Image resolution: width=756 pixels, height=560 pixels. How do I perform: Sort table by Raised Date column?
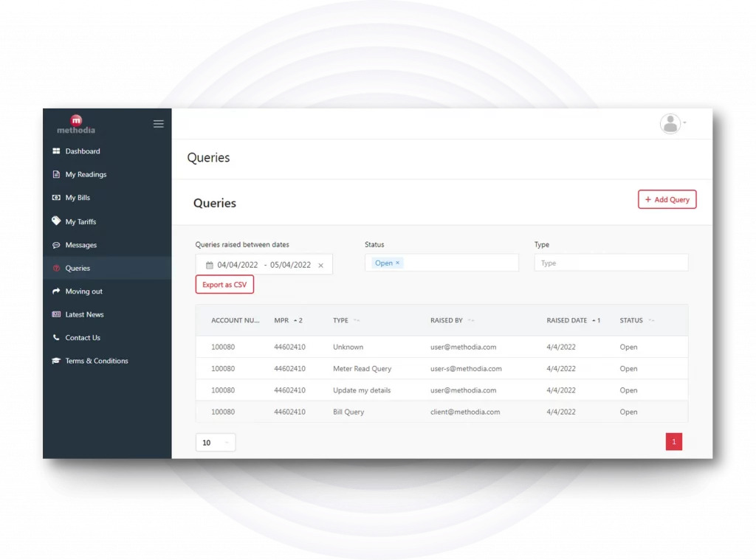click(567, 321)
